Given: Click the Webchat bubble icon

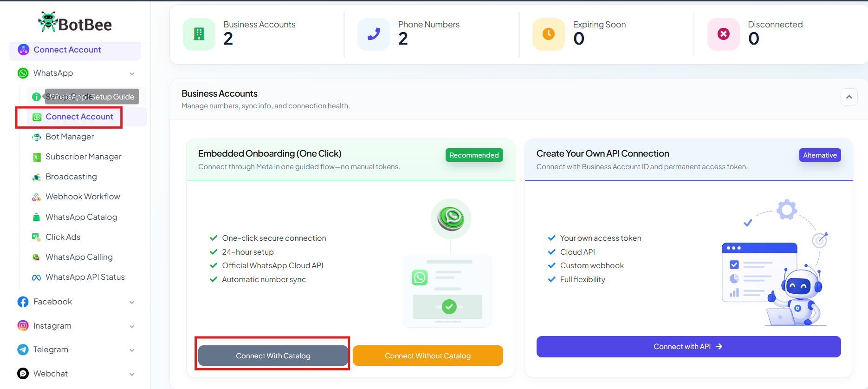Looking at the screenshot, I should (x=23, y=374).
